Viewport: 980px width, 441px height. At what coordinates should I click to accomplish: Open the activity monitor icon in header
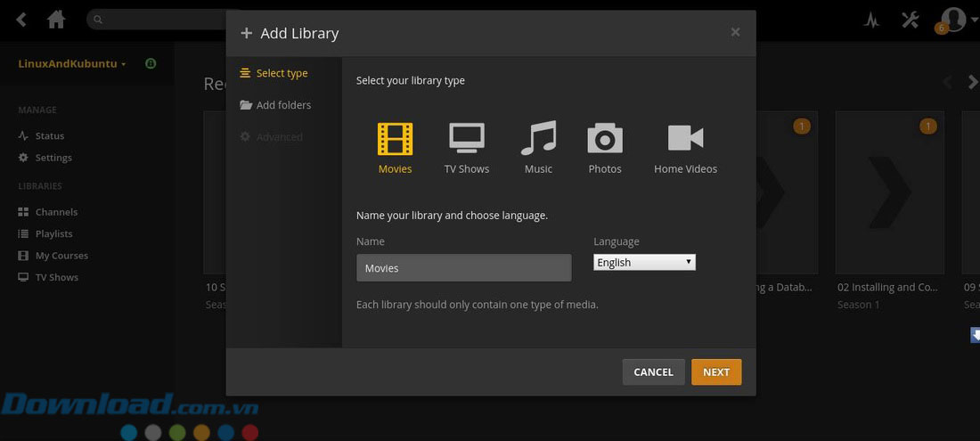(x=871, y=20)
